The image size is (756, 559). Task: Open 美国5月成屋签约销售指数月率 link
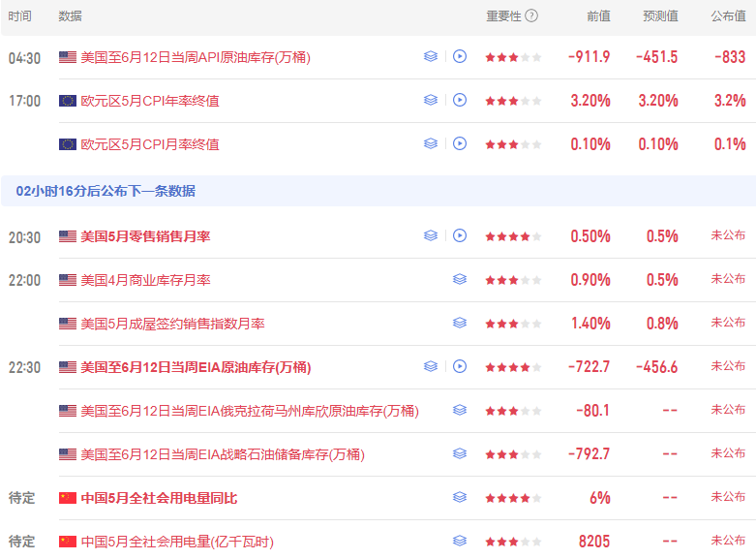172,324
